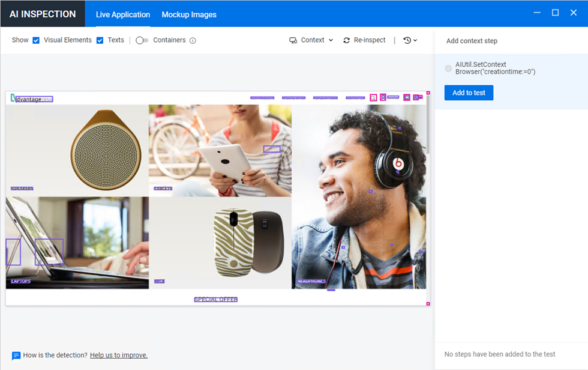The image size is (588, 370).
Task: Click the history clock icon
Action: 407,40
